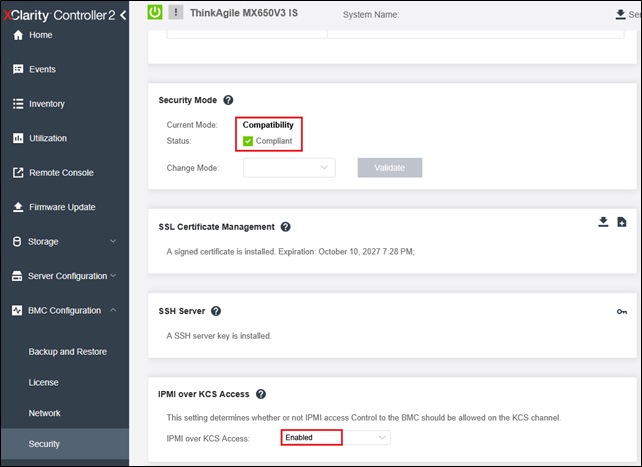Open help for Security Mode
642x467 pixels.
[x=228, y=100]
